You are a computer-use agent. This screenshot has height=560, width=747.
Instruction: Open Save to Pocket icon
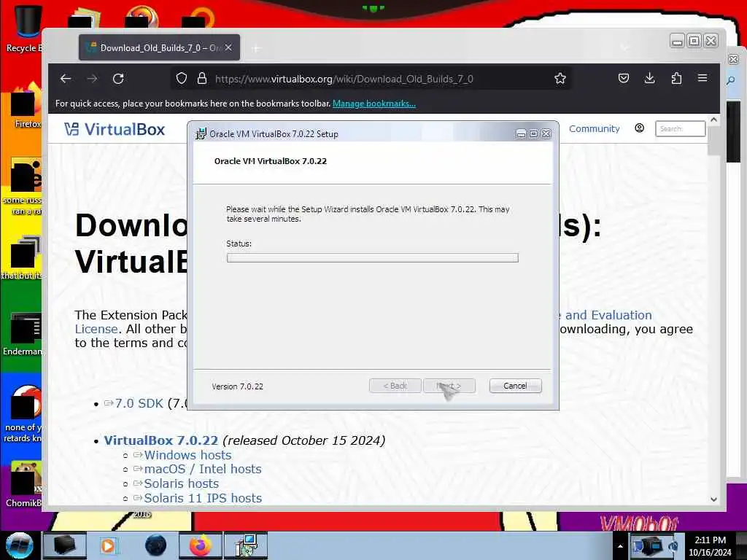(x=624, y=78)
